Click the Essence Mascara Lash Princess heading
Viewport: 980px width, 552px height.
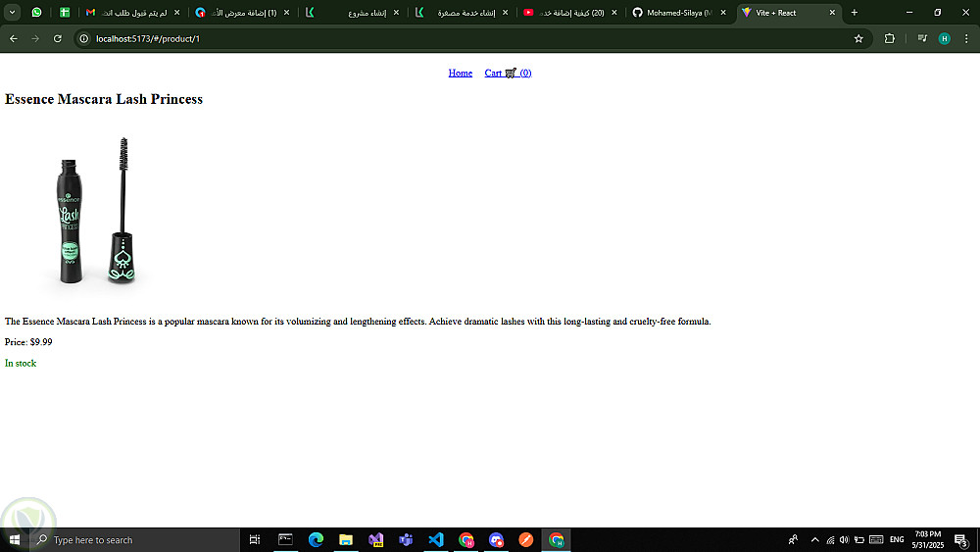coord(104,99)
